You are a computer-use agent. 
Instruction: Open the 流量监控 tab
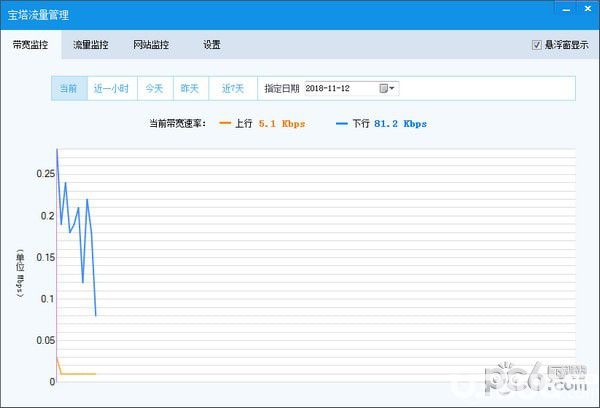tap(91, 45)
